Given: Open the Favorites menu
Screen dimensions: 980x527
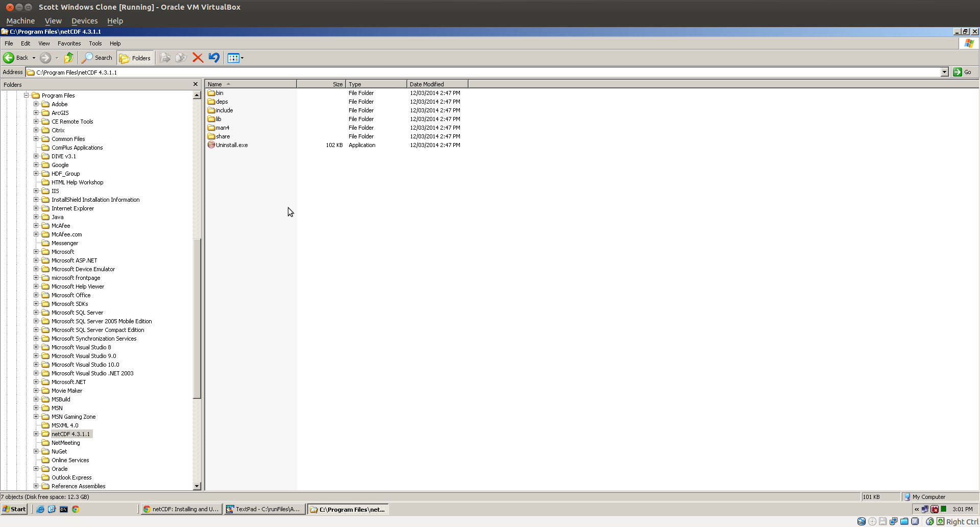Looking at the screenshot, I should 69,43.
